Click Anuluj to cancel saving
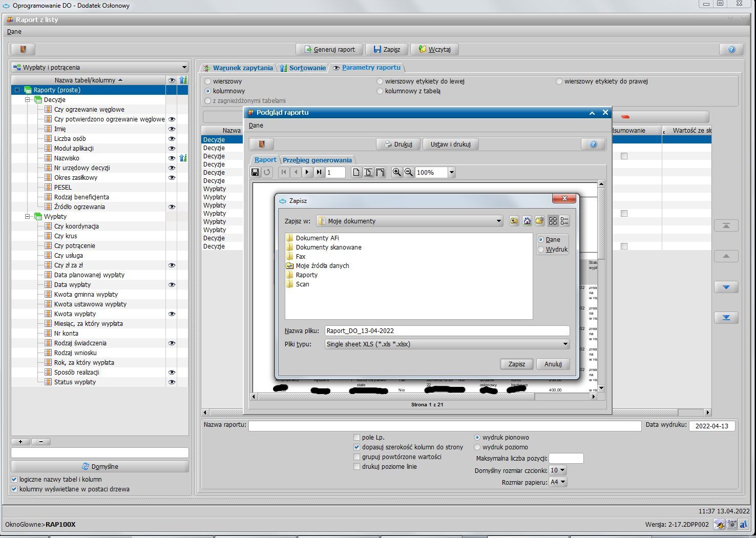This screenshot has height=538, width=756. pos(553,364)
